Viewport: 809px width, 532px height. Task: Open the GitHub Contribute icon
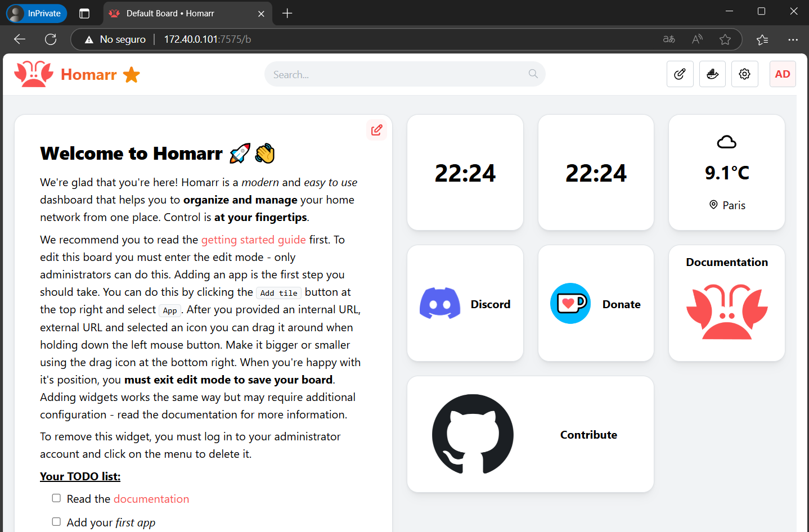tap(473, 434)
